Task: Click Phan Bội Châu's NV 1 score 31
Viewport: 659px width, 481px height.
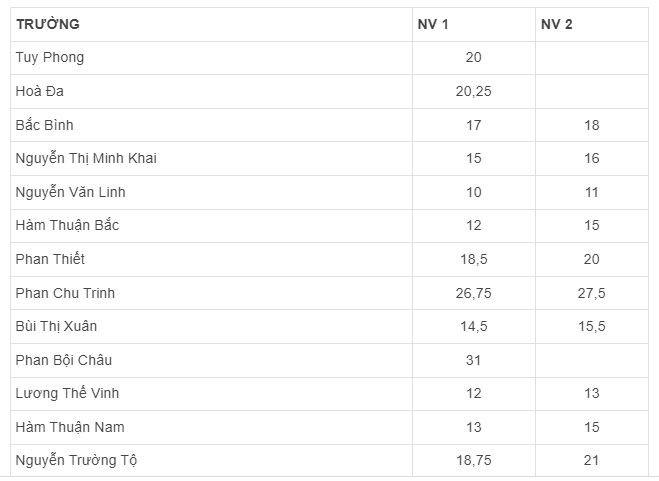Action: [473, 360]
